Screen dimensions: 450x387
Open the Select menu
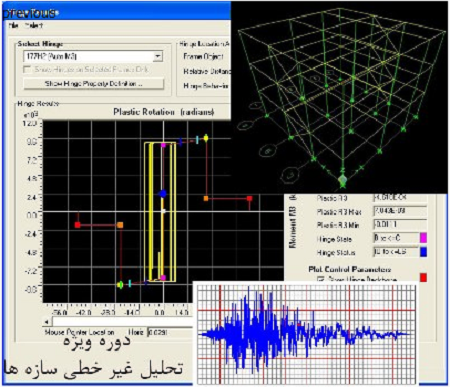click(x=33, y=26)
